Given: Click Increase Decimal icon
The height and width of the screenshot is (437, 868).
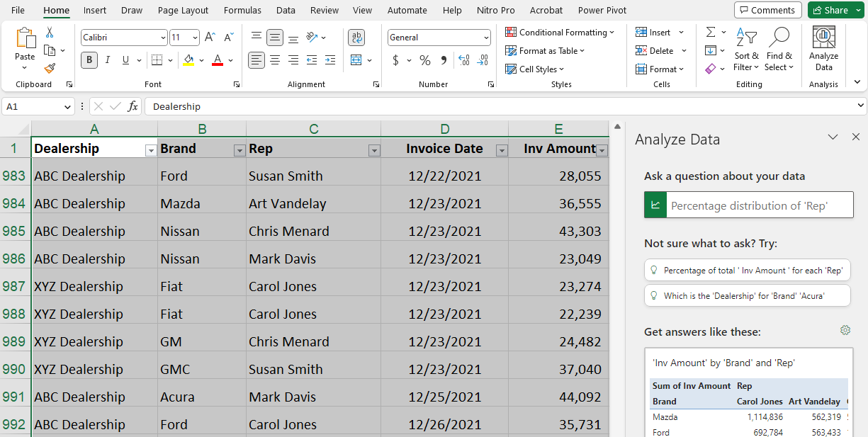Looking at the screenshot, I should point(463,61).
